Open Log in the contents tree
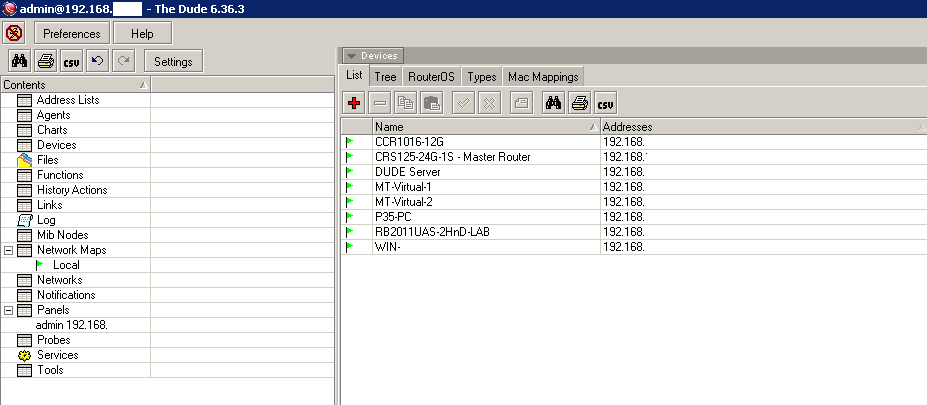 46,220
